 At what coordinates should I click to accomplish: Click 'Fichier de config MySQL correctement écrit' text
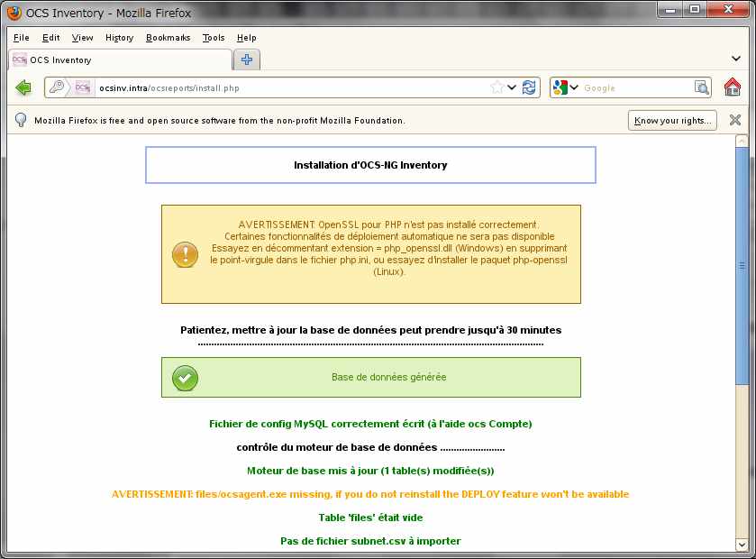click(x=370, y=424)
